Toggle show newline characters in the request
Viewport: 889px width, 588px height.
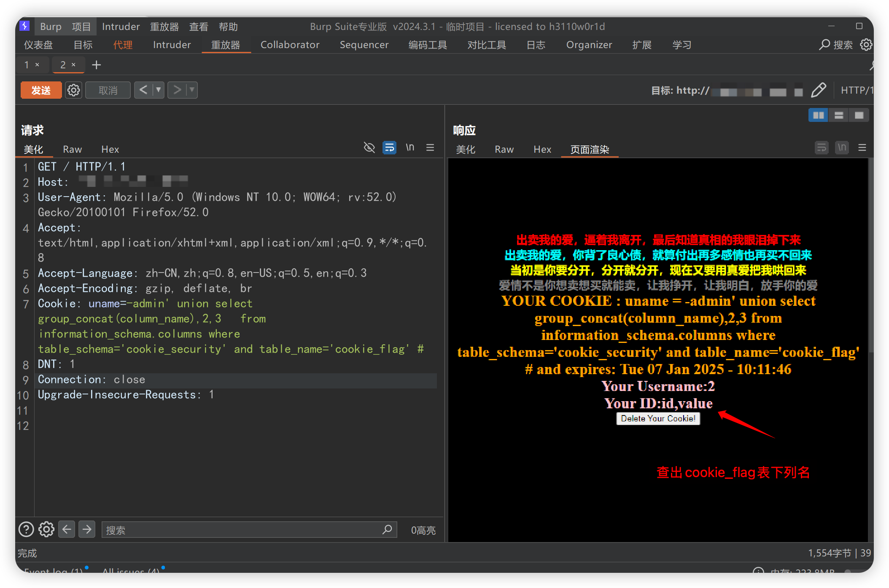pyautogui.click(x=410, y=148)
